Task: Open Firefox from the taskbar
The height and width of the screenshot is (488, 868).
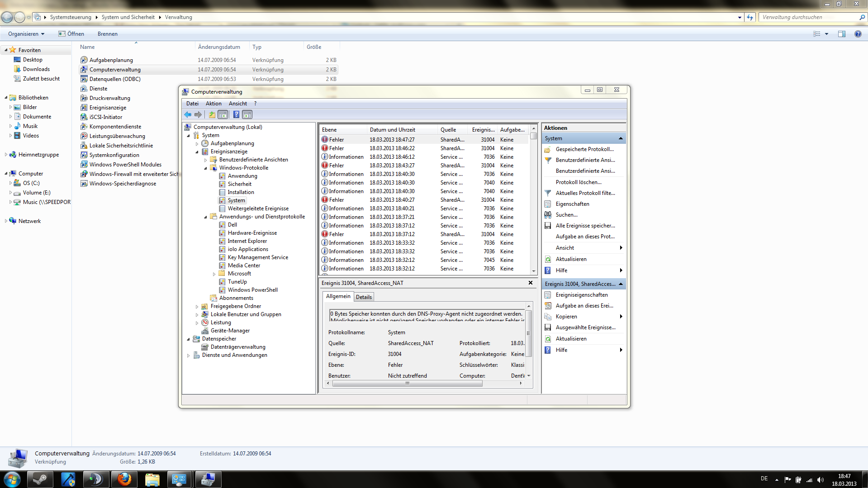Action: point(124,479)
